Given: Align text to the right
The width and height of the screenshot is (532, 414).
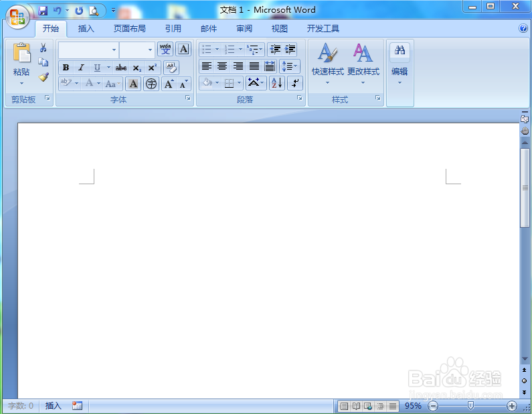Looking at the screenshot, I should [x=238, y=66].
